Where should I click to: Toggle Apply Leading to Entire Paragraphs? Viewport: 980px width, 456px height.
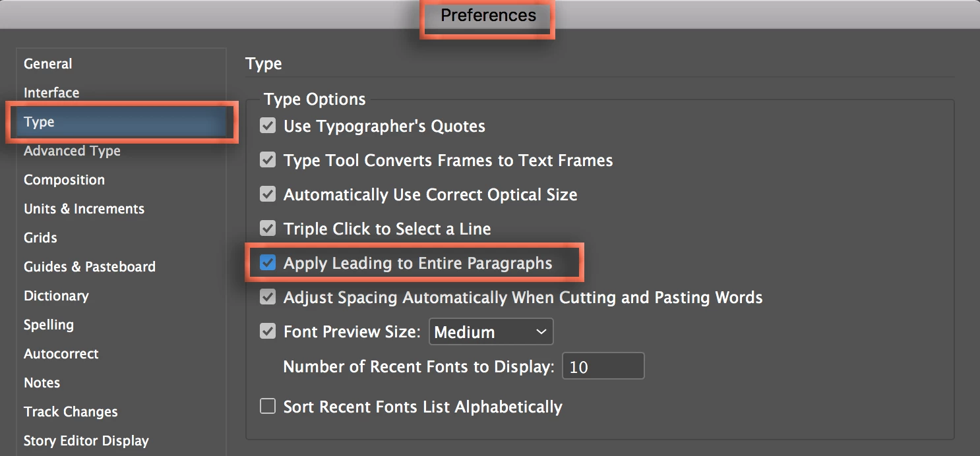click(268, 263)
